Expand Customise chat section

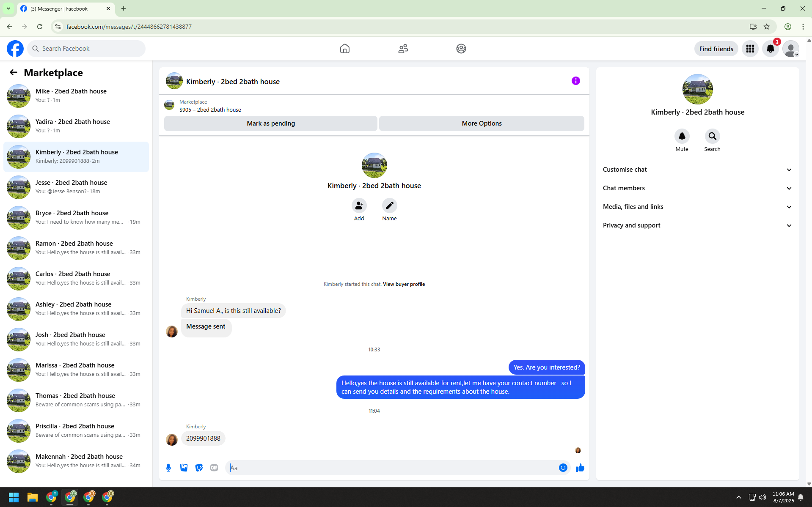(x=697, y=170)
